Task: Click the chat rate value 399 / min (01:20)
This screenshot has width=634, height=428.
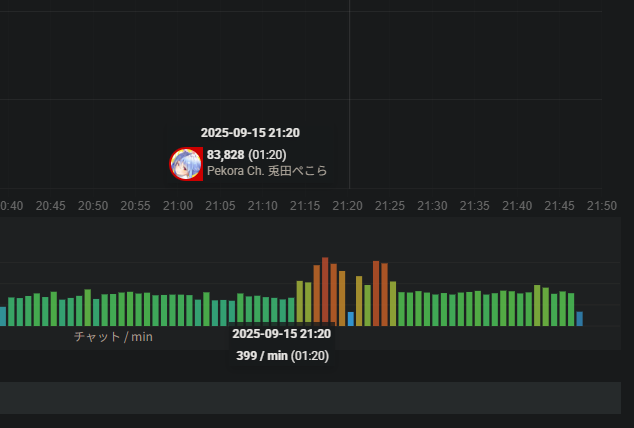Action: tap(283, 356)
